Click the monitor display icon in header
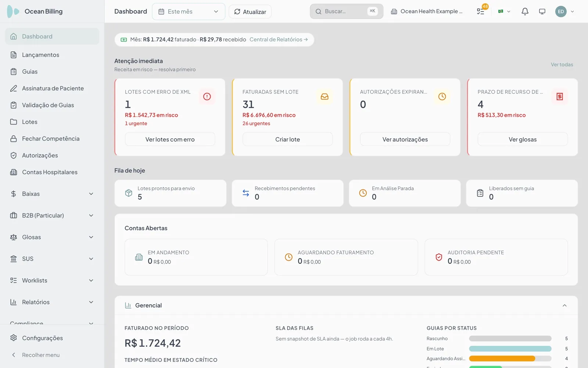The width and height of the screenshot is (588, 368). tap(542, 11)
